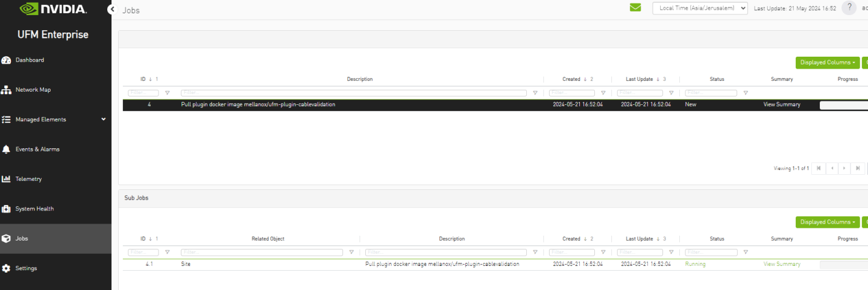The image size is (868, 290).
Task: Click the Telemetry chart icon
Action: point(7,179)
